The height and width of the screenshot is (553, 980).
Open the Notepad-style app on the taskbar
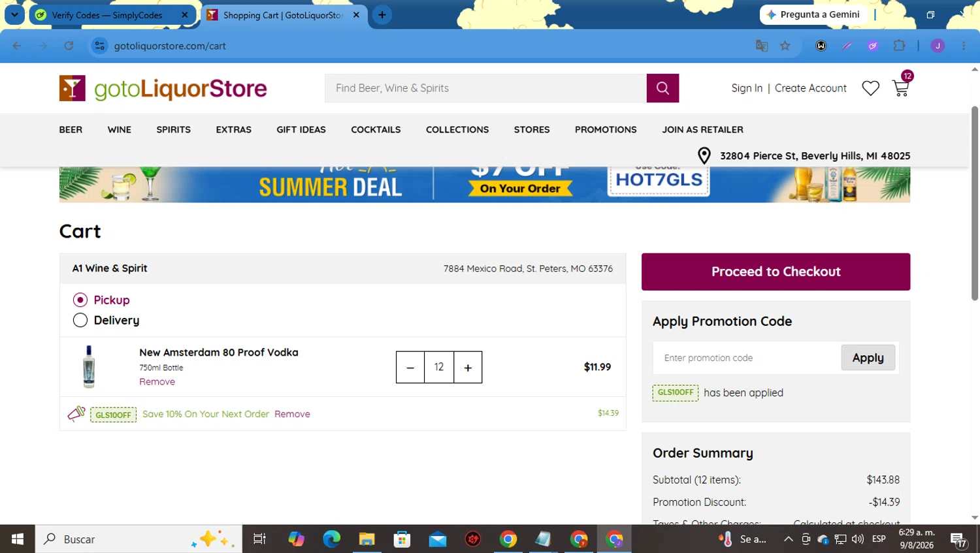pos(544,539)
